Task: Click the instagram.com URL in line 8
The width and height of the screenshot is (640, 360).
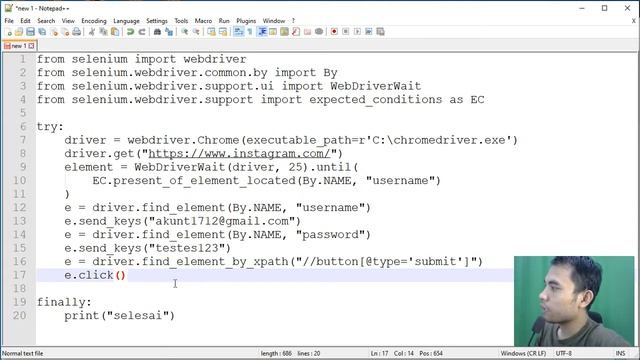Action: click(x=239, y=153)
